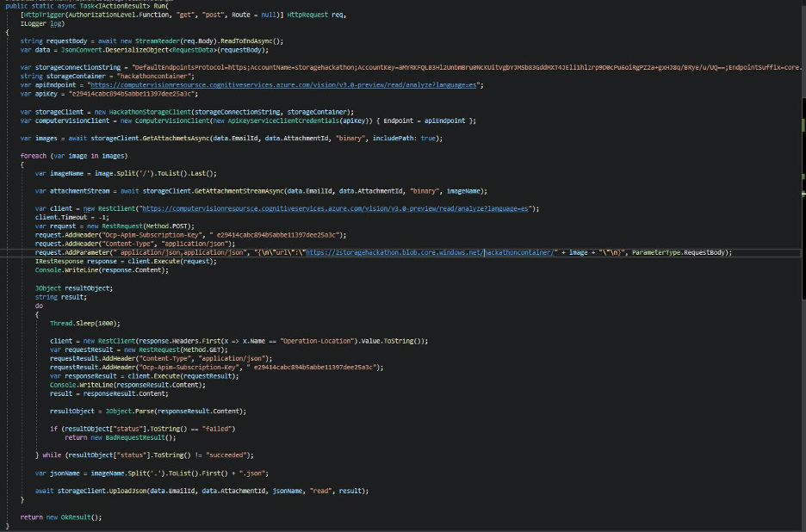Click 'result = responseResult.Content;' line
806x532 pixels.
tap(109, 393)
